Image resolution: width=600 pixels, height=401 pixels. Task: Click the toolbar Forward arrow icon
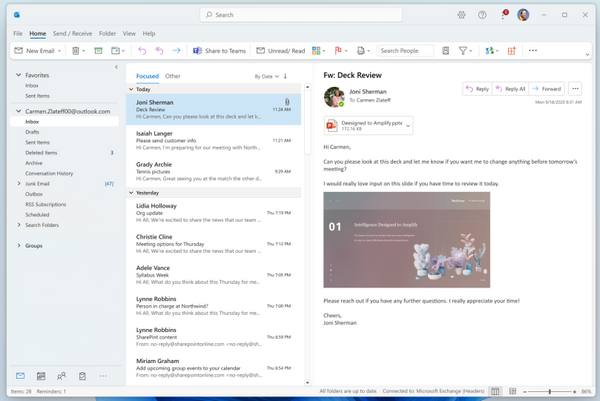click(x=176, y=51)
